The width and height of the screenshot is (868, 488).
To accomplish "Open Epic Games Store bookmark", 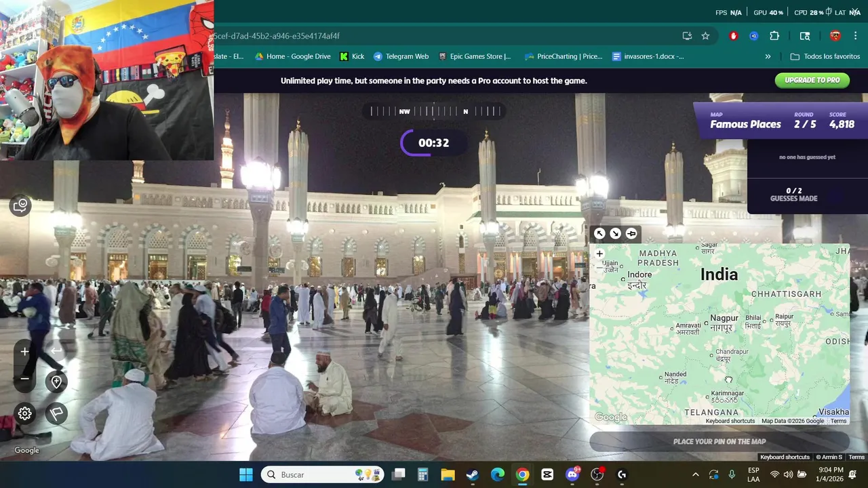I will coord(475,56).
